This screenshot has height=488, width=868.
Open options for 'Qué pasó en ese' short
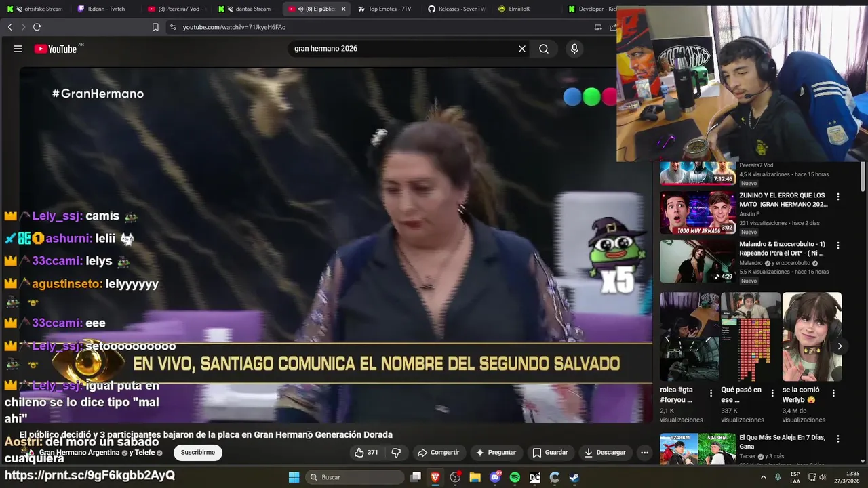[x=772, y=393]
